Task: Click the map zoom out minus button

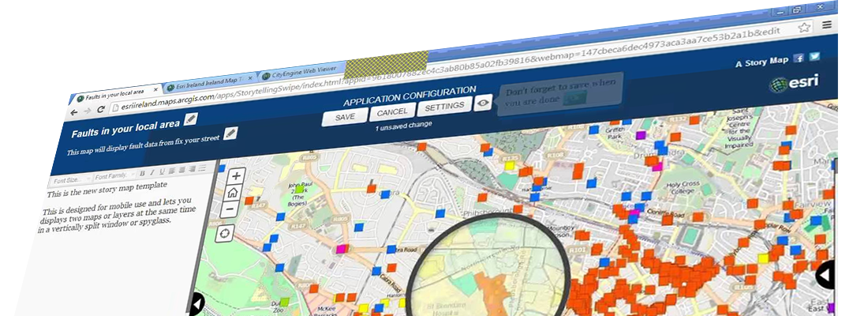Action: pyautogui.click(x=230, y=210)
